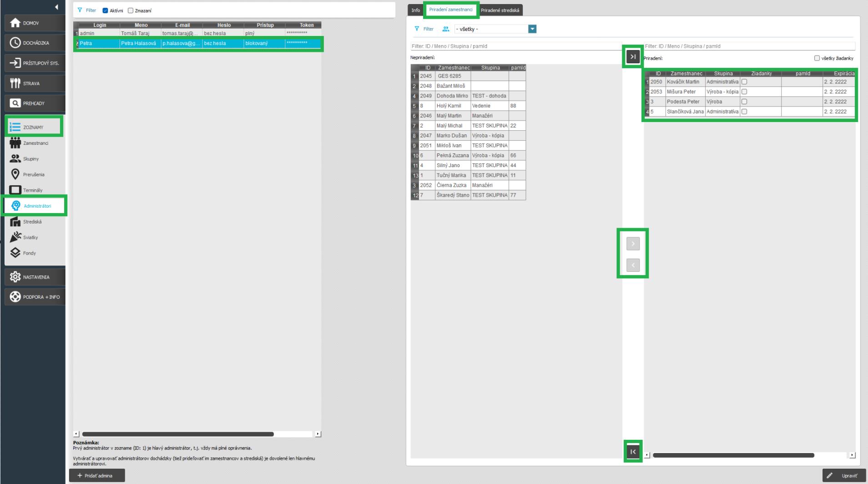Open the Fondy layers icon
Viewport: 868px width, 484px height.
pyautogui.click(x=15, y=253)
